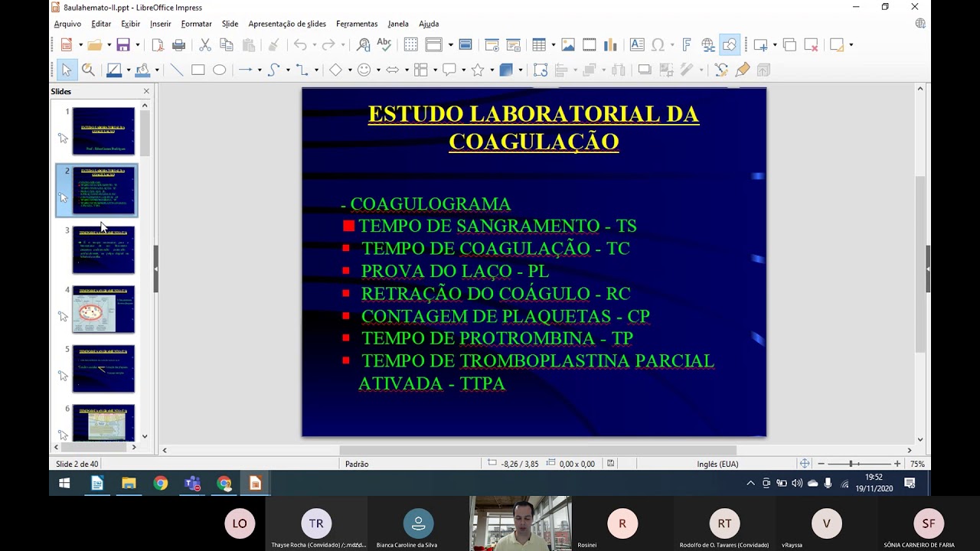Close the Slides panel
This screenshot has height=551, width=980.
[x=146, y=91]
